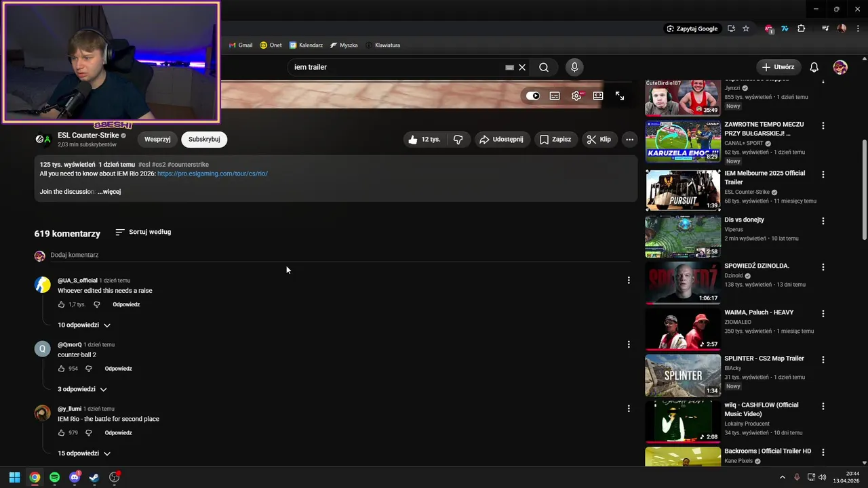Click the Zapytaj Google button in address bar
Image resolution: width=868 pixels, height=488 pixels.
692,28
